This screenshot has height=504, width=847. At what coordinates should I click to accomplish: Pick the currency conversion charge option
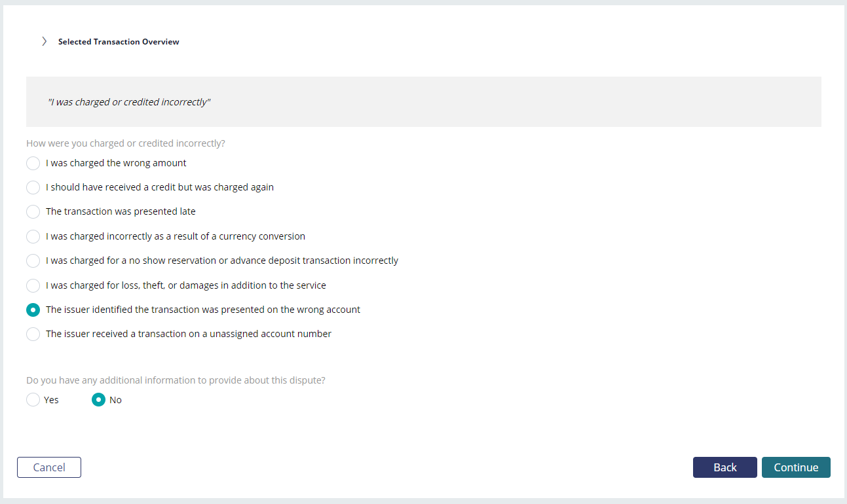33,236
